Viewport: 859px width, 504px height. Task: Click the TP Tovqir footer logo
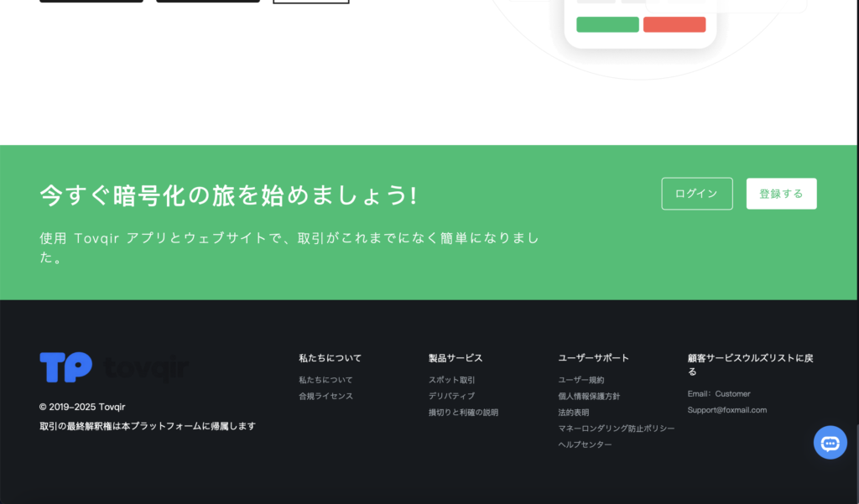tap(114, 367)
